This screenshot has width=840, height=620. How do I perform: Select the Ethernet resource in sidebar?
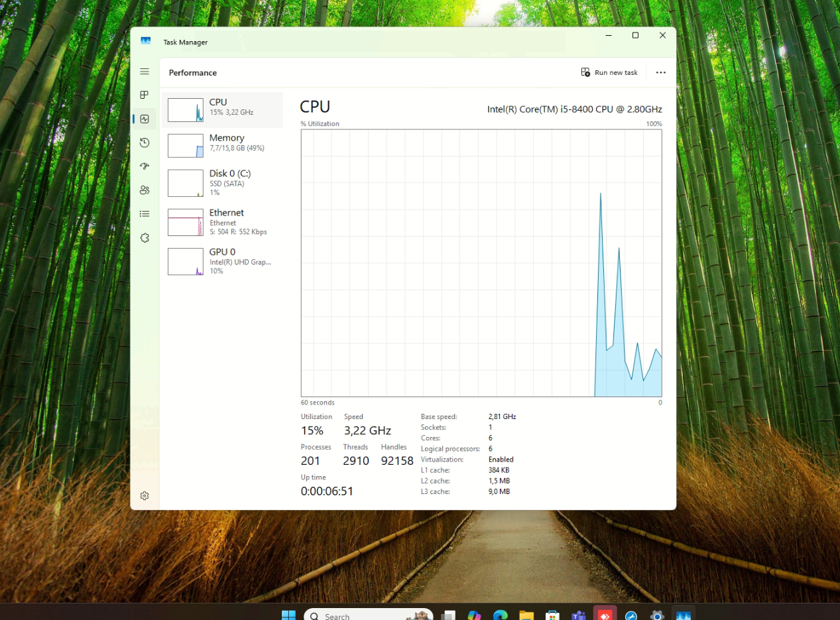223,222
